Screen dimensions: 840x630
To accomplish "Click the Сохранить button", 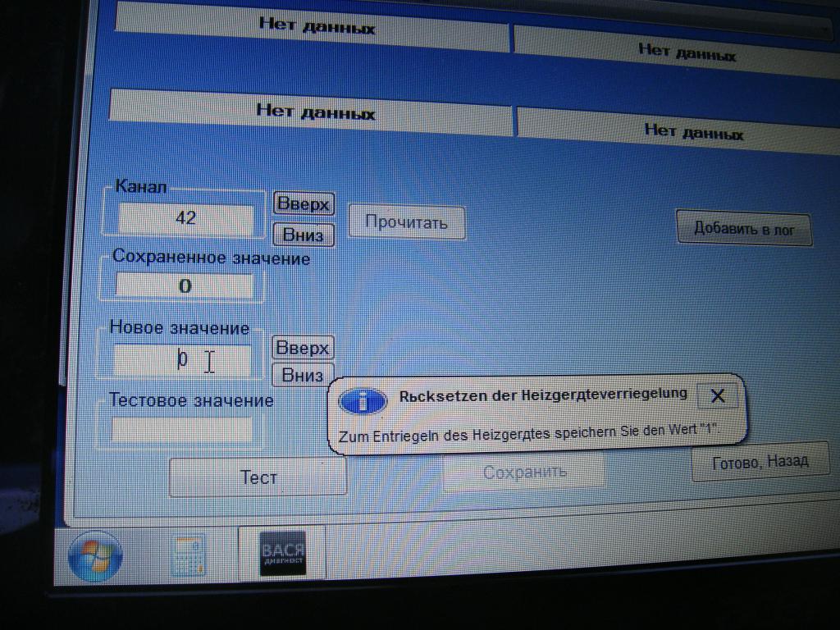I will point(524,472).
